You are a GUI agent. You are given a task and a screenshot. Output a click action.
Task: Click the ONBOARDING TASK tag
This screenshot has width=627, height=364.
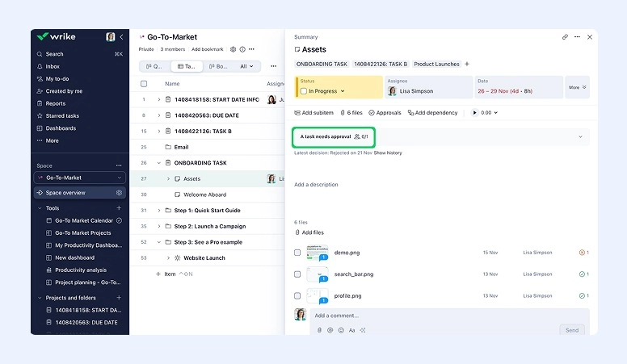(x=322, y=64)
